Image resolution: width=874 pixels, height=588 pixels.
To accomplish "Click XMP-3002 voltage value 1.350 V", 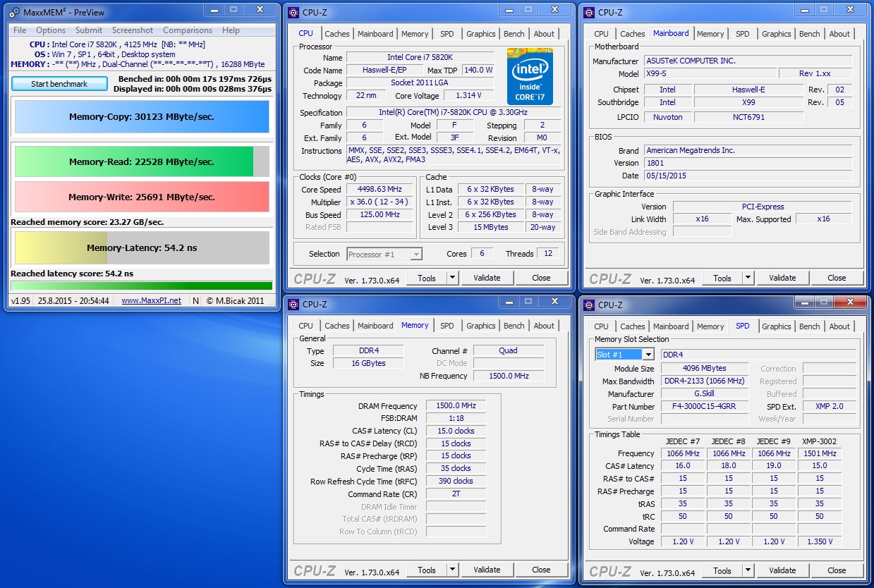I will click(820, 541).
